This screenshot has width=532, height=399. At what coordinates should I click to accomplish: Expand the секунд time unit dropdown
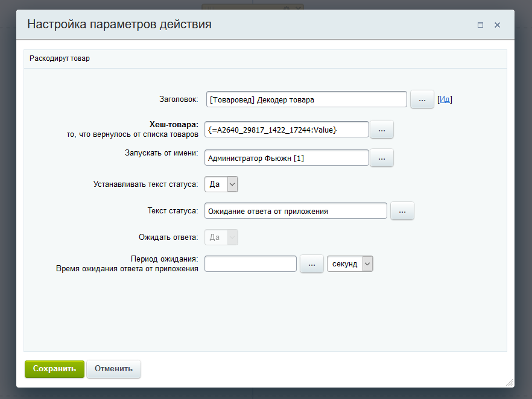350,264
